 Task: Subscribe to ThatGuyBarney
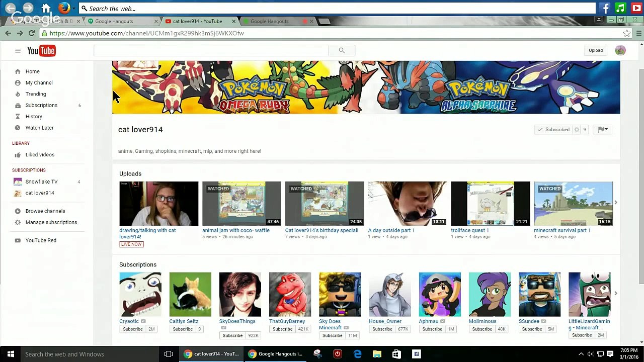pyautogui.click(x=282, y=329)
